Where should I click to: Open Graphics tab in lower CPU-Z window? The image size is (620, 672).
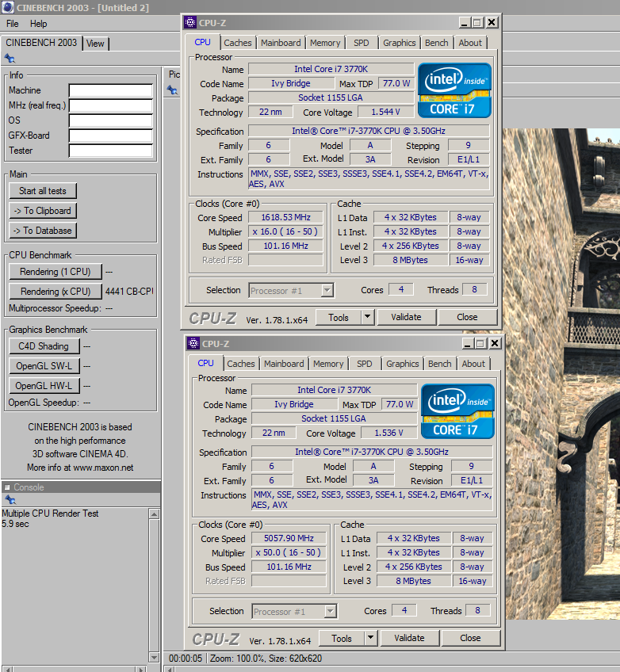(x=403, y=364)
